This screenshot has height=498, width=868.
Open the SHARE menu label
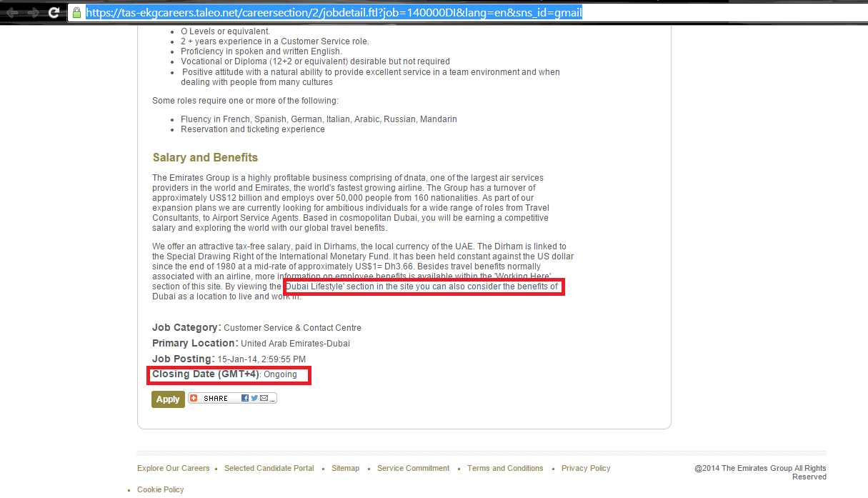[215, 399]
